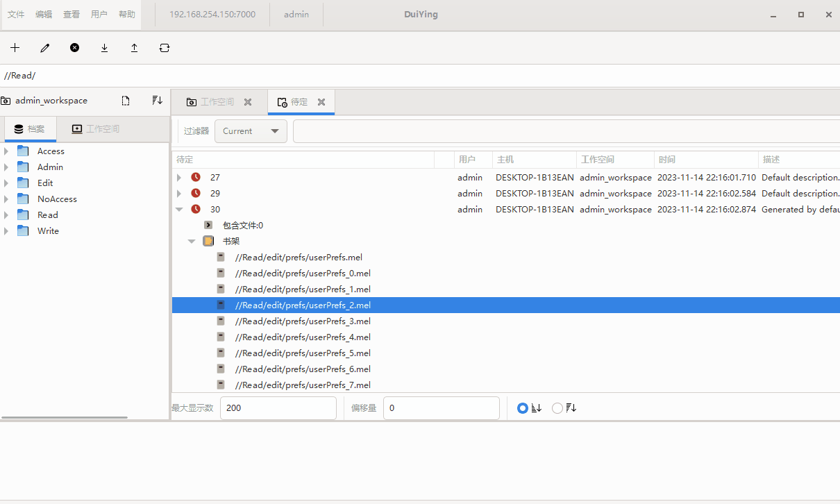840x504 pixels.
Task: Click the download arrow toolbar icon
Action: coord(104,48)
